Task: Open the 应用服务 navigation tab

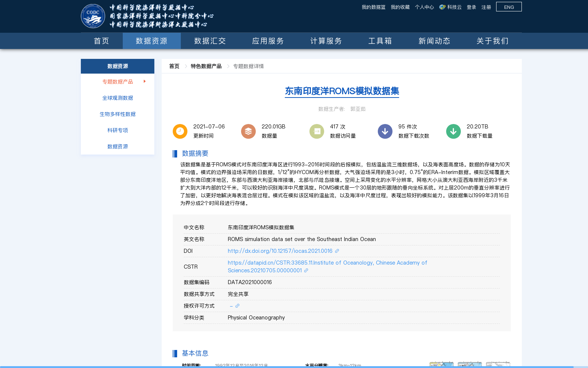Action: (x=268, y=41)
